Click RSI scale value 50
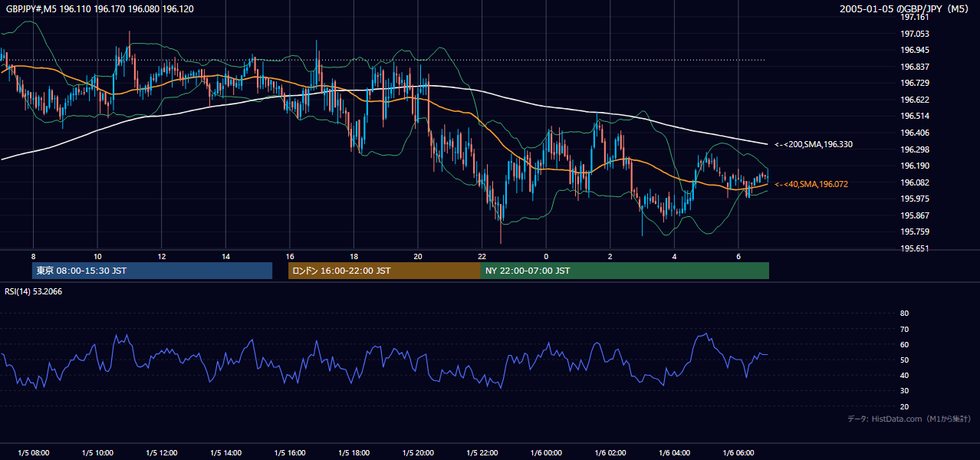 pyautogui.click(x=904, y=360)
